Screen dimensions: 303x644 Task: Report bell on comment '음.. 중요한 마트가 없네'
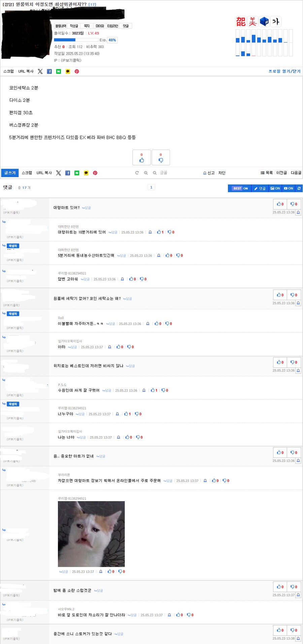(x=298, y=461)
